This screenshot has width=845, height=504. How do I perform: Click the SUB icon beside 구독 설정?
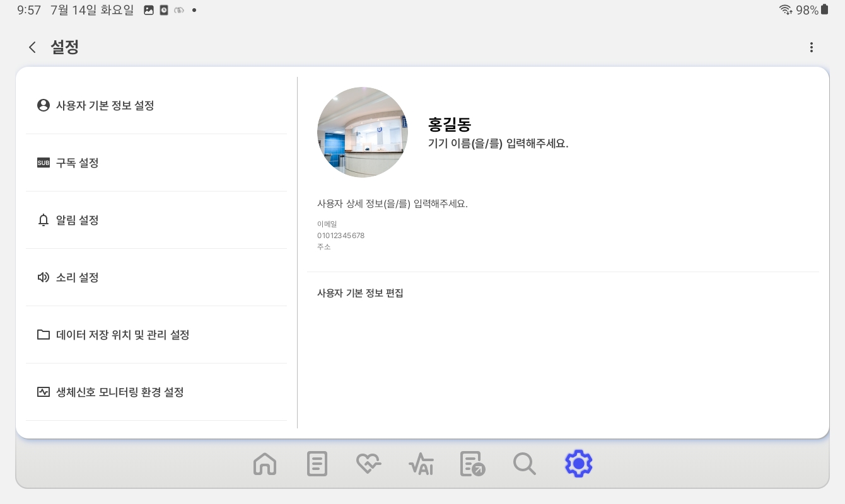[x=43, y=163]
